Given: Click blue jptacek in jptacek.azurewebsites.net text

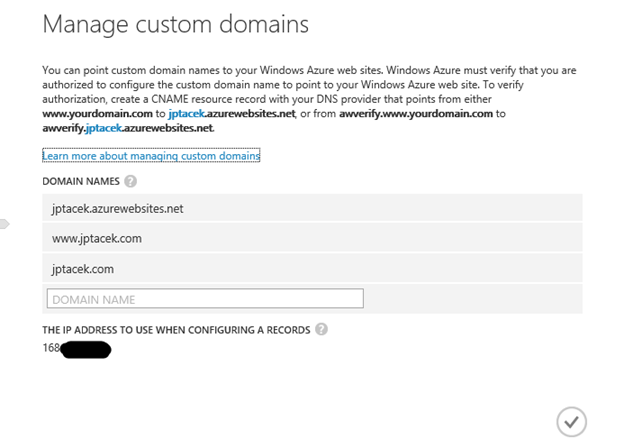Looking at the screenshot, I should (187, 114).
